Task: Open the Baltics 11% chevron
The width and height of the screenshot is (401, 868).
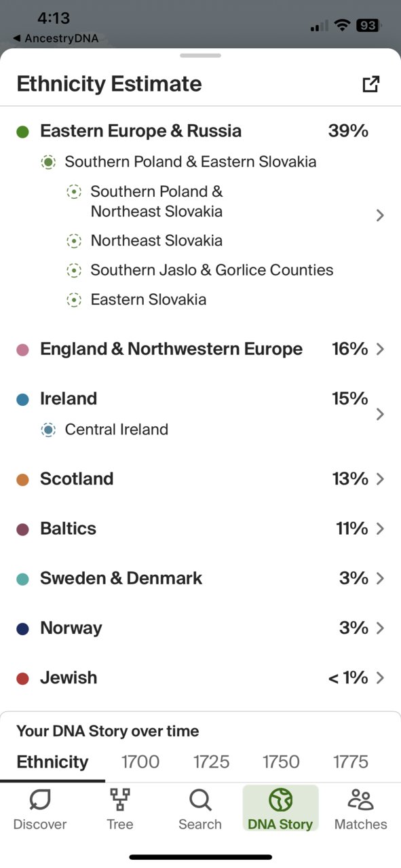Action: point(380,528)
